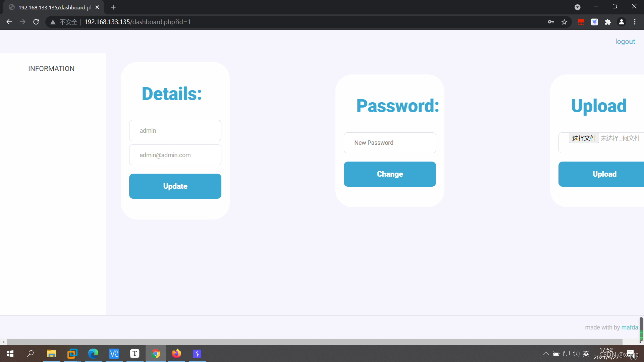The height and width of the screenshot is (362, 644).
Task: Click the choose file button
Action: coord(584,138)
